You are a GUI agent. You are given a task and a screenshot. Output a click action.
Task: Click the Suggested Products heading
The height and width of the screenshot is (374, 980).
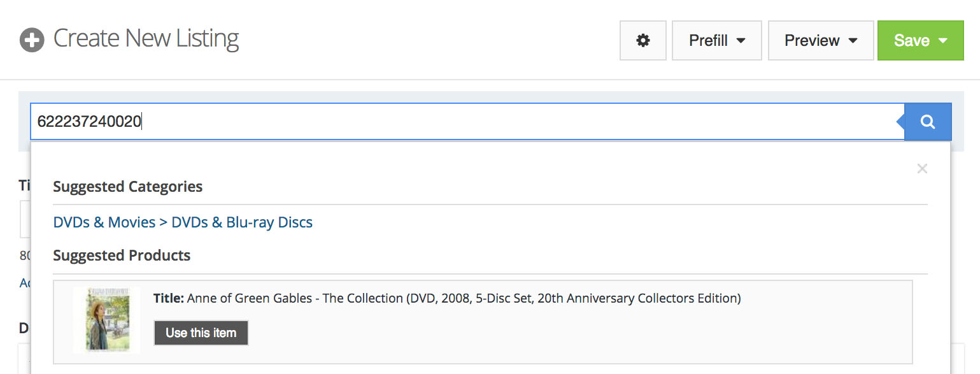click(x=122, y=255)
